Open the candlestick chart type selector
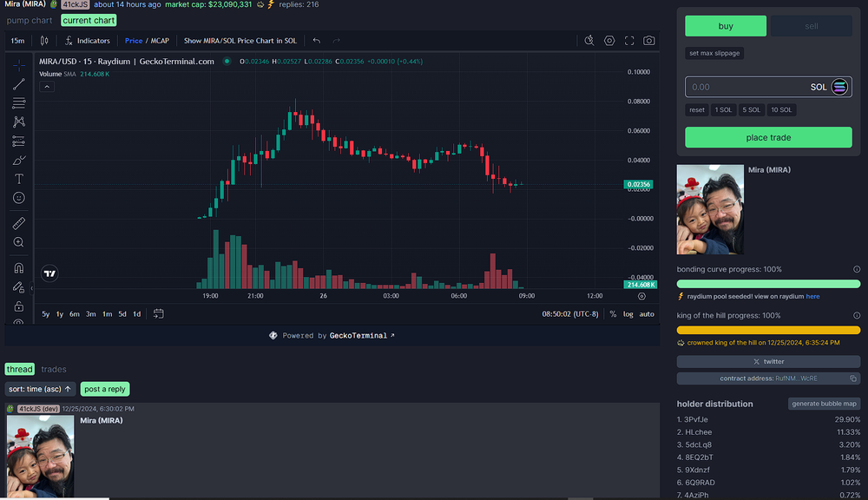Screen dimensions: 868x500 (44, 41)
